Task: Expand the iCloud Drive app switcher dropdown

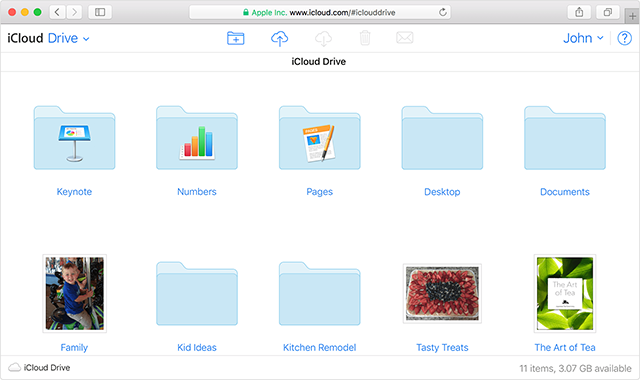Action: (49, 38)
